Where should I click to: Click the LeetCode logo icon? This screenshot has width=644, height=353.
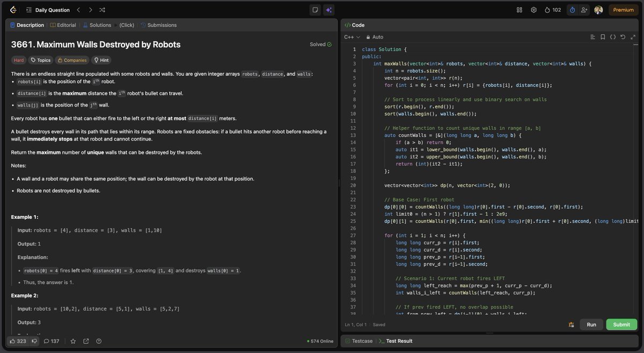[x=13, y=10]
